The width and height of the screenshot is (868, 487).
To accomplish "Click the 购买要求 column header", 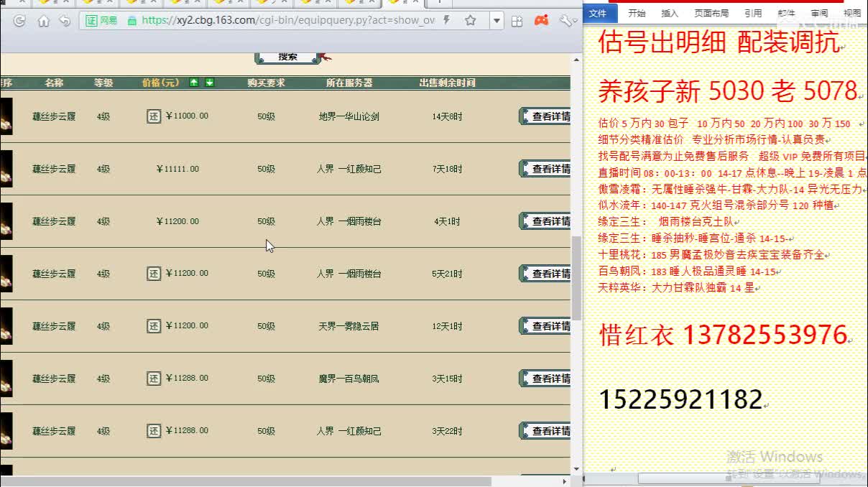I will click(266, 83).
